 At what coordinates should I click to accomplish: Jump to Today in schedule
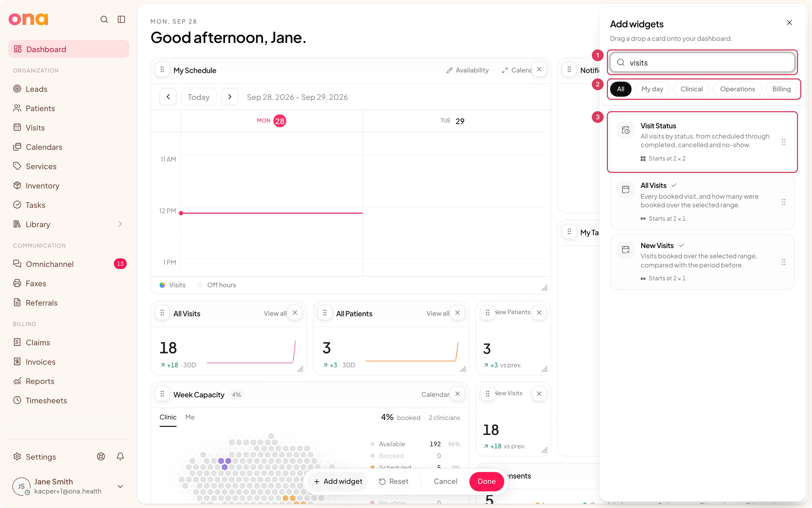coord(198,97)
